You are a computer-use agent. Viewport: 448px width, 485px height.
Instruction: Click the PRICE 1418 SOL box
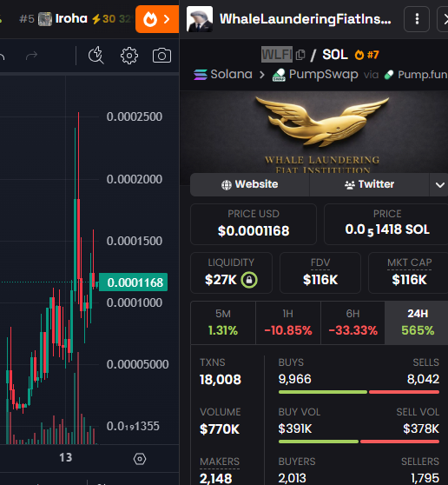(386, 224)
